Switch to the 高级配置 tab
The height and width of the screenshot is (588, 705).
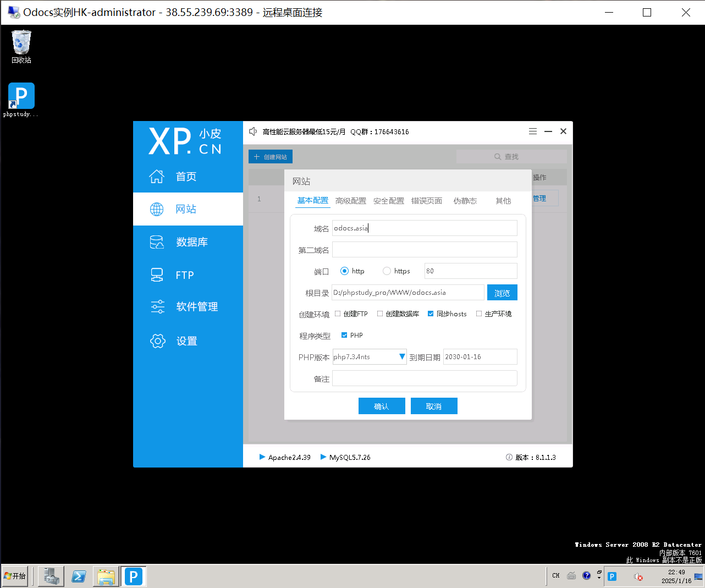point(351,201)
